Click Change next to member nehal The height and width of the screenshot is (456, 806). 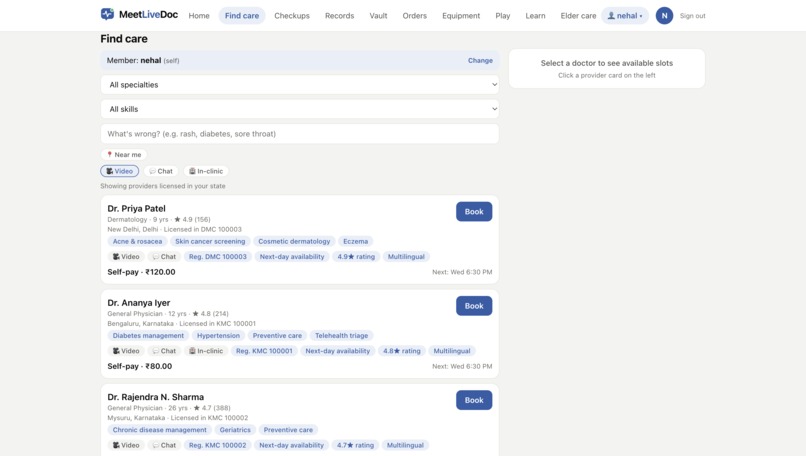click(x=480, y=61)
